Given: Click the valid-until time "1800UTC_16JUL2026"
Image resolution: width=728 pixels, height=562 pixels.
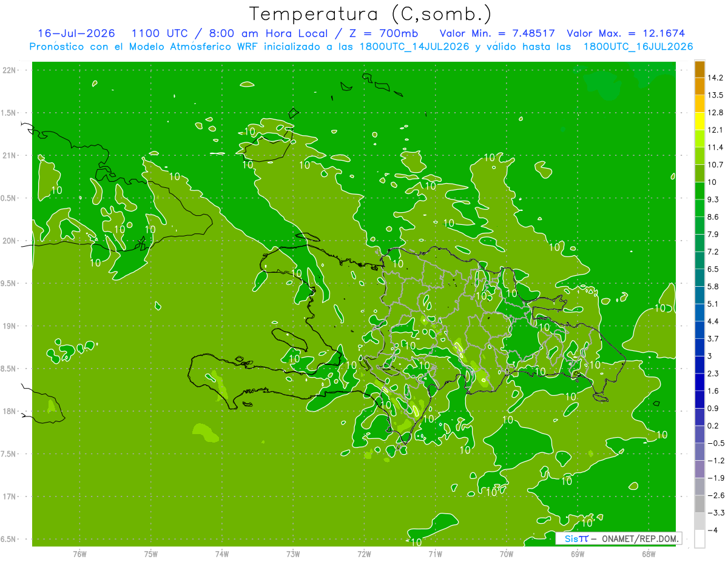Looking at the screenshot, I should pos(638,47).
